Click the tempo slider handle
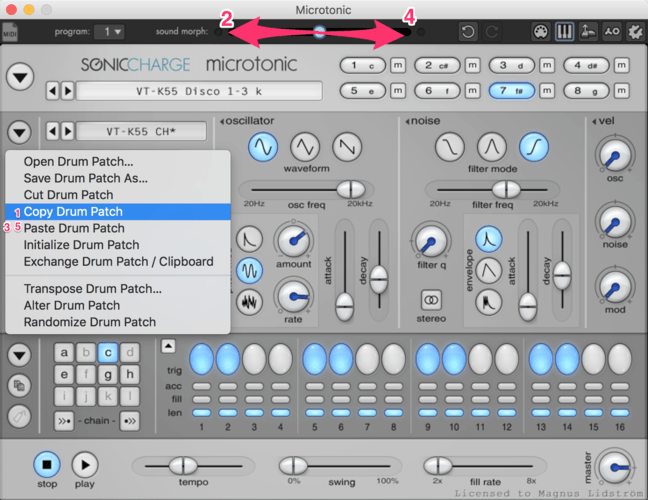This screenshot has width=648, height=500. pyautogui.click(x=183, y=466)
